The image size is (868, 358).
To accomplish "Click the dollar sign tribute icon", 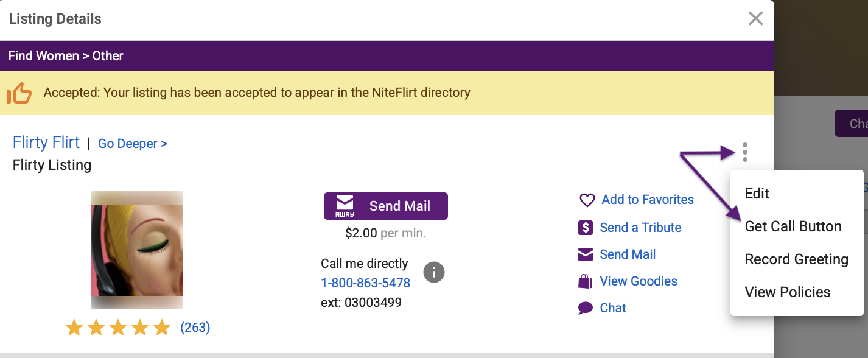I will coord(585,228).
